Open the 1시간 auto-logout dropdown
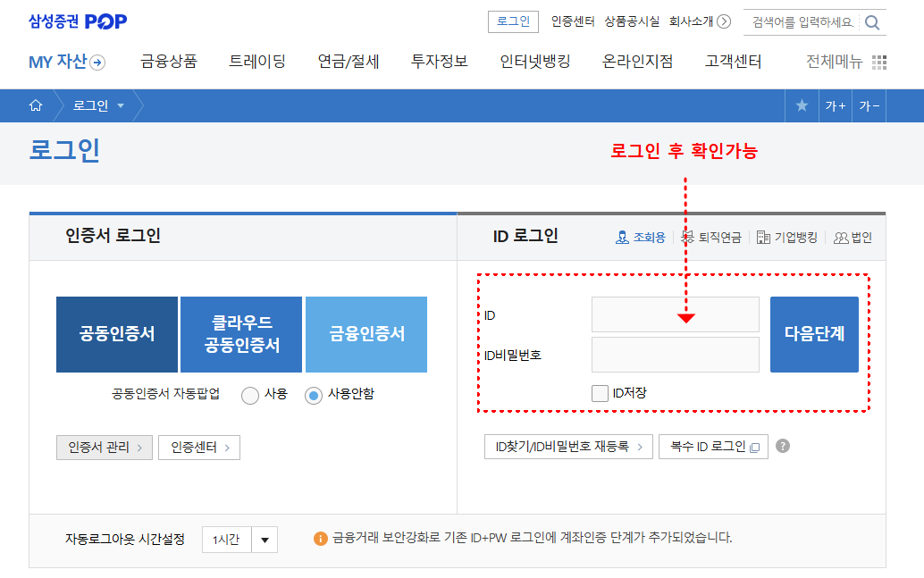Screen dimensions: 924x578 [239, 539]
